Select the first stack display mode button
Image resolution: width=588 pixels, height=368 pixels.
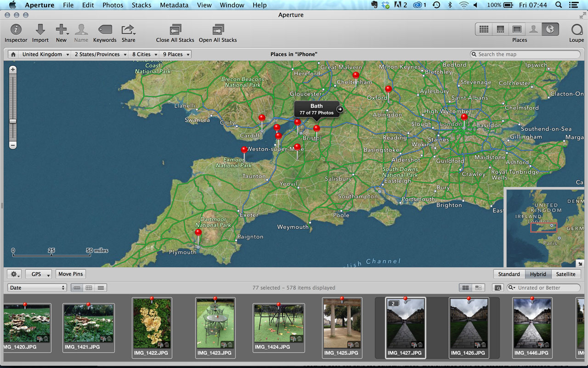coord(465,287)
